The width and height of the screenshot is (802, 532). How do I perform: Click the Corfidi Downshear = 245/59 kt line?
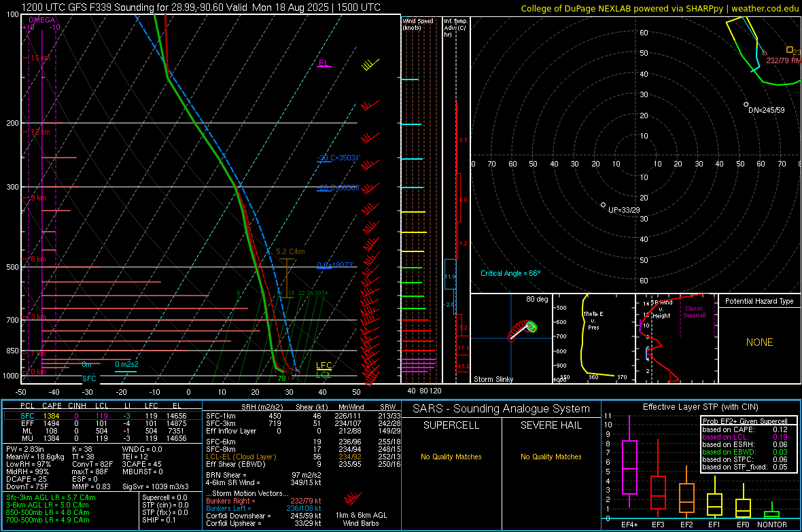tap(264, 516)
